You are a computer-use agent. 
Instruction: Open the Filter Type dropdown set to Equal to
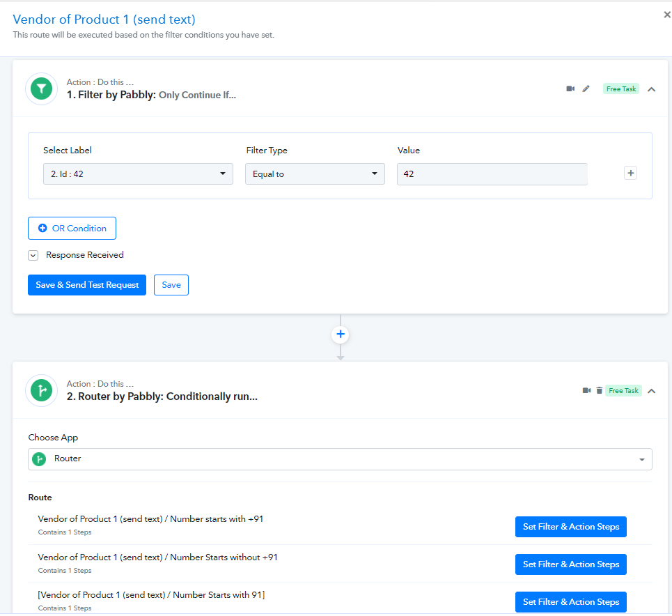pyautogui.click(x=315, y=174)
